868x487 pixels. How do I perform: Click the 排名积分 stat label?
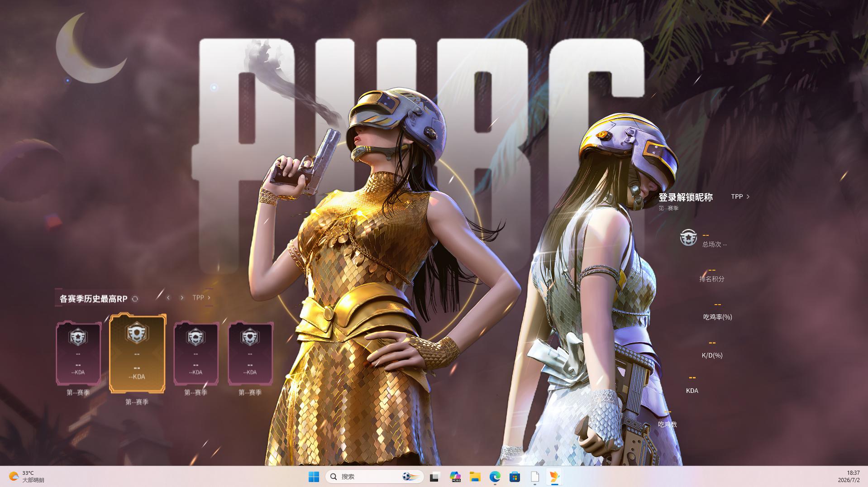712,279
